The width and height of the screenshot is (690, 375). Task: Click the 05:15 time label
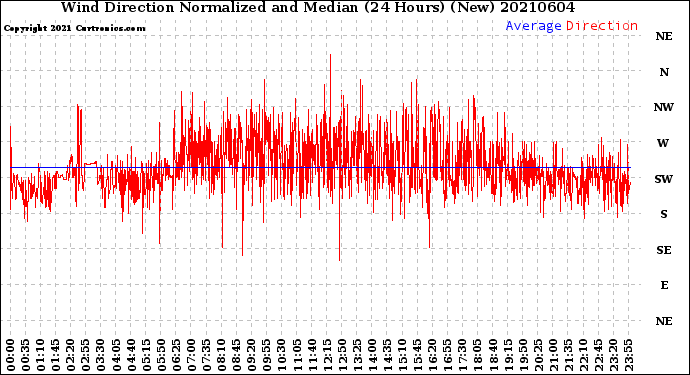click(146, 355)
